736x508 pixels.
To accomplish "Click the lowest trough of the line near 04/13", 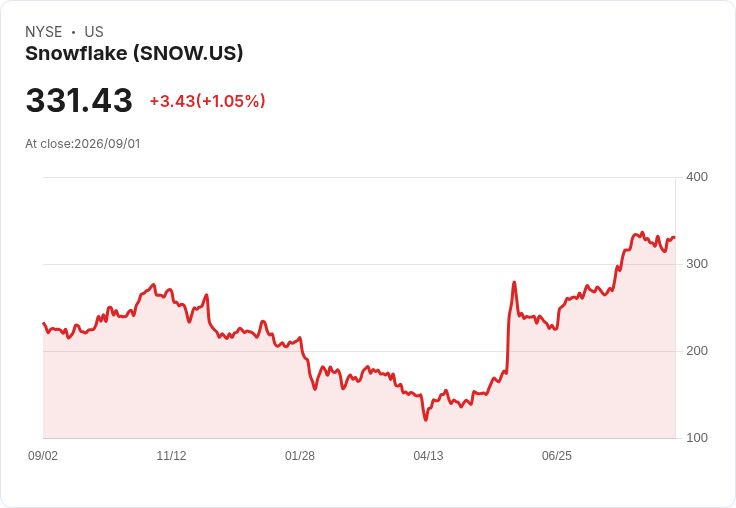I will click(x=426, y=420).
